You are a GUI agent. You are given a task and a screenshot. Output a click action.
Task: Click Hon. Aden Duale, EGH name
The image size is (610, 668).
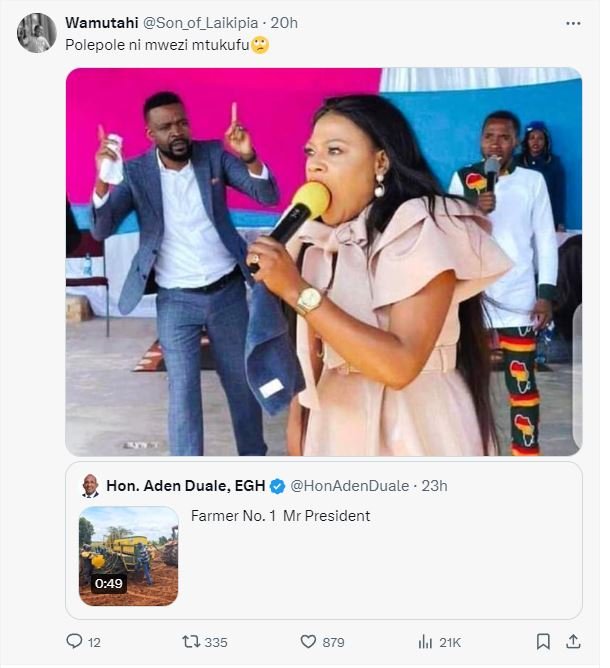tap(185, 486)
